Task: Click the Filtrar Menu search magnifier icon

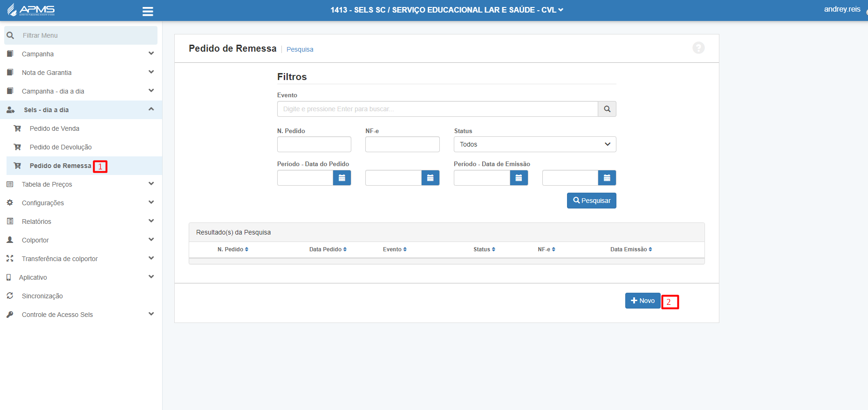Action: coord(11,35)
